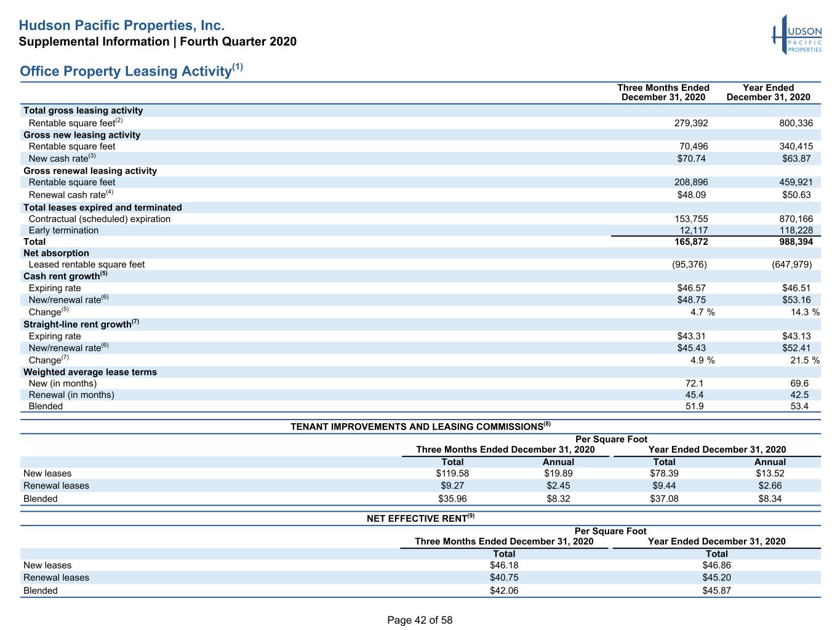This screenshot has width=840, height=630.
Task: Click the $43.31 expiring rate
Action: [x=692, y=336]
